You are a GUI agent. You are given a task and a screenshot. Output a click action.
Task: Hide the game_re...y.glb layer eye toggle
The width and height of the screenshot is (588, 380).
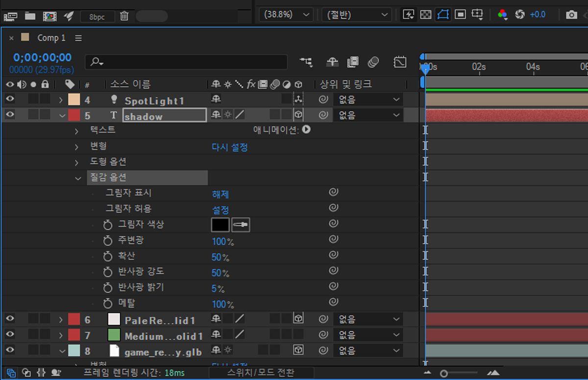(10, 351)
